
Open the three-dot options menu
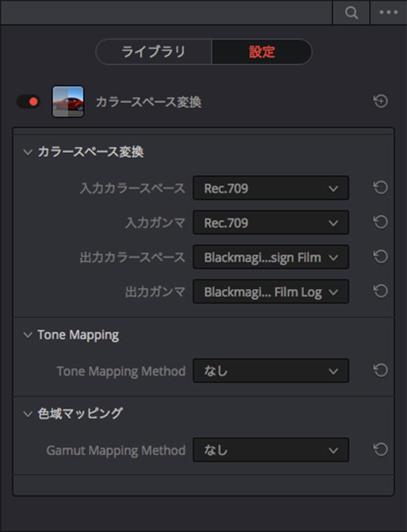point(388,13)
